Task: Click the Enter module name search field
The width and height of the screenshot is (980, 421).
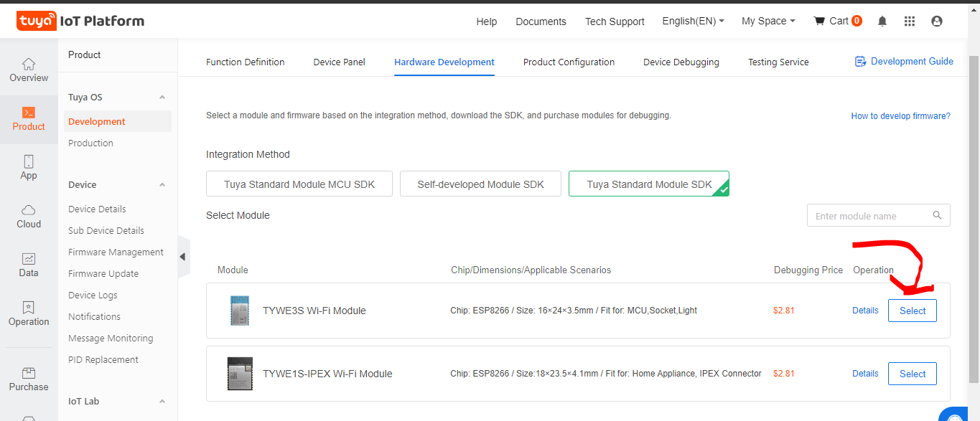Action: (870, 216)
